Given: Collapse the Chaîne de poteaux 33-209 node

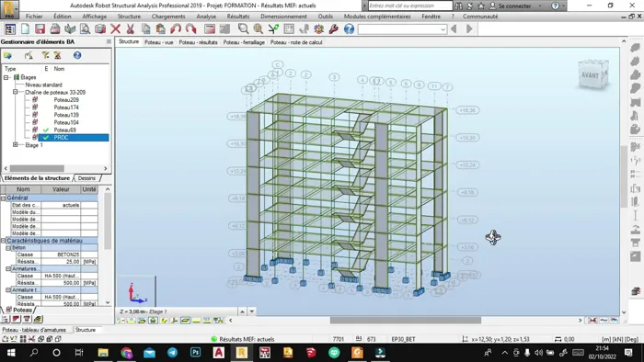Looking at the screenshot, I should (x=16, y=92).
